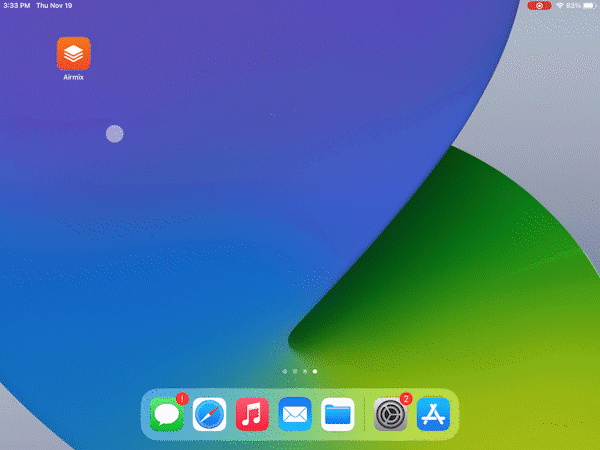Tap the Airmix text label
Image resolution: width=600 pixels, height=450 pixels.
pyautogui.click(x=73, y=77)
